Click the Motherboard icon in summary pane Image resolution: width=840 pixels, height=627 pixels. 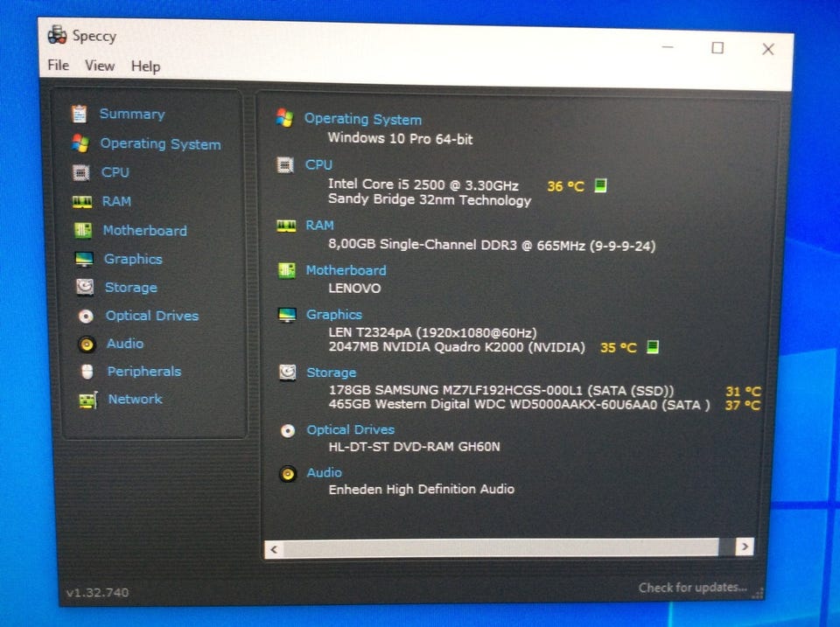(x=287, y=270)
